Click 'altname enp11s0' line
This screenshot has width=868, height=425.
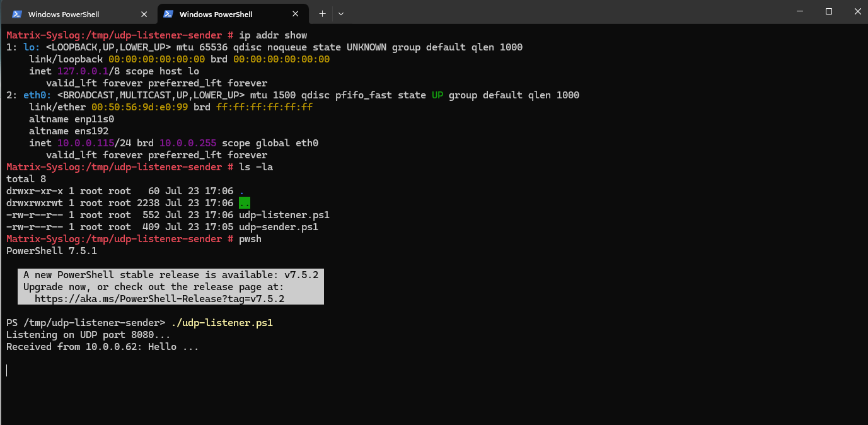click(71, 119)
